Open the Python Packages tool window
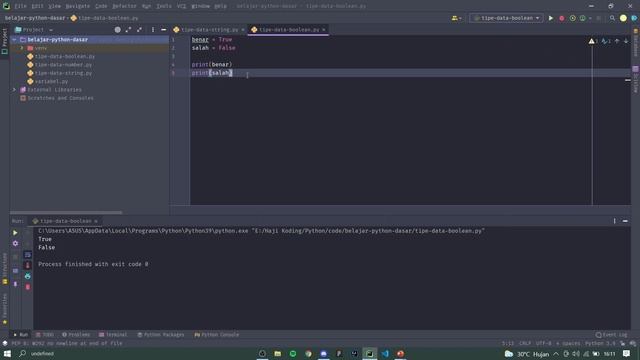The image size is (640, 360). 160,335
